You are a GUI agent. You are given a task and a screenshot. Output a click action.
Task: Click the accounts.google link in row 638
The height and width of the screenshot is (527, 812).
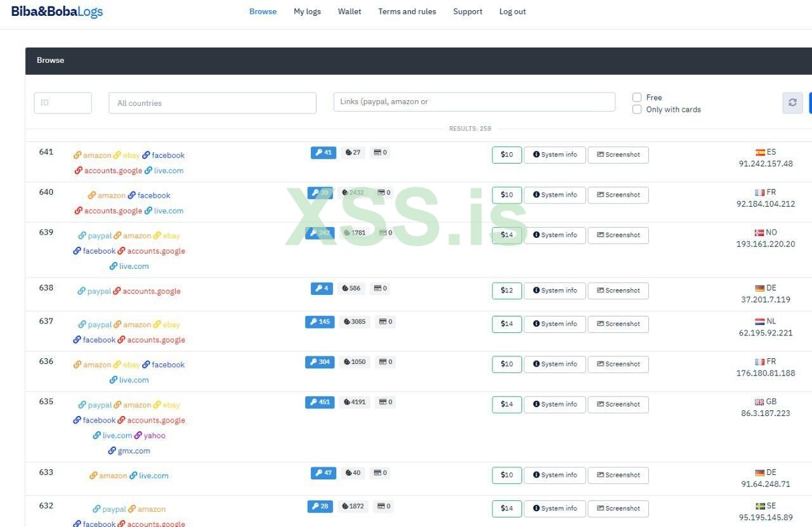[x=147, y=292]
